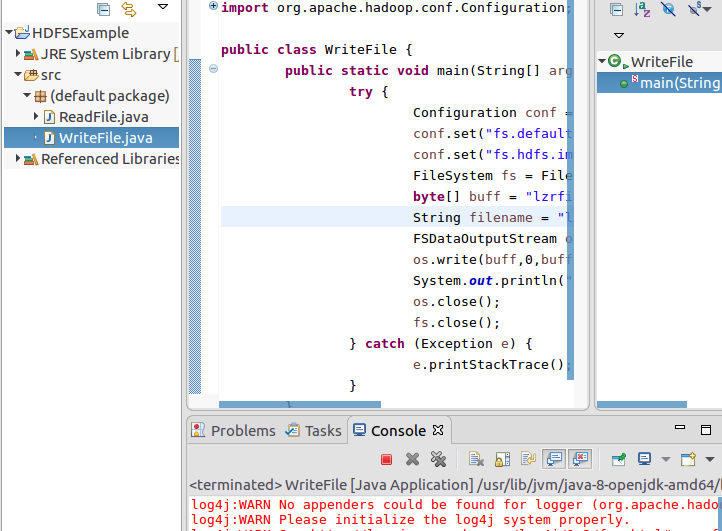Click JRE System Library icon
This screenshot has width=722, height=531.
point(31,55)
